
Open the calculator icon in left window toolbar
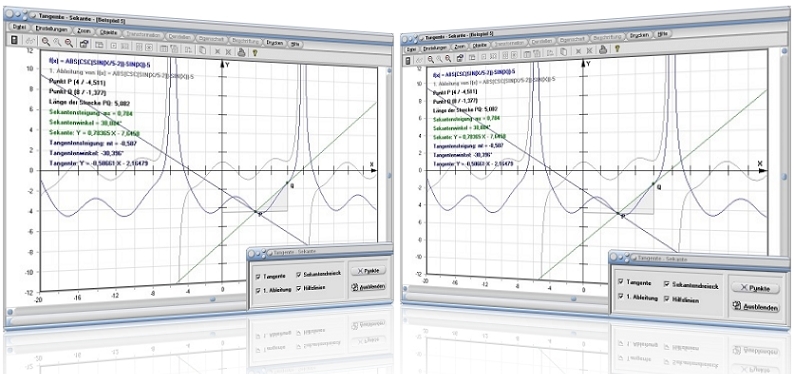(x=14, y=41)
